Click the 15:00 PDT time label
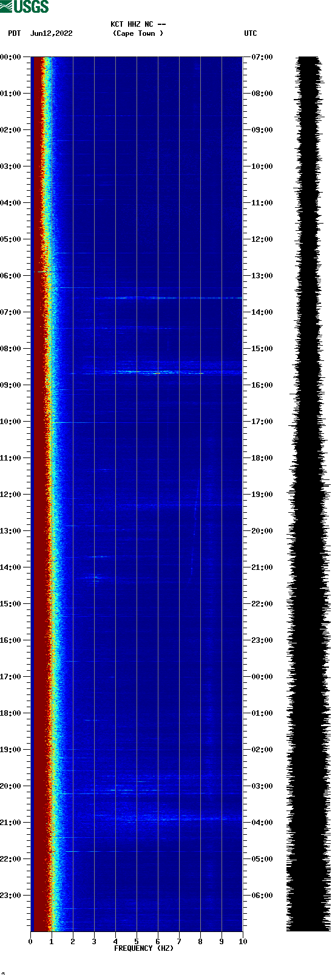Image resolution: width=335 pixels, height=980 pixels. (10, 604)
